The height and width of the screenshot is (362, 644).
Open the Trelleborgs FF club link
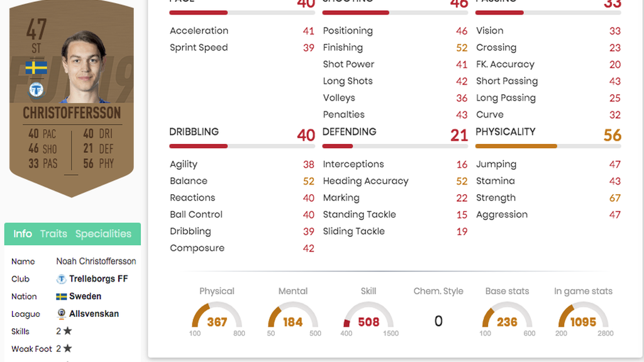click(x=99, y=279)
